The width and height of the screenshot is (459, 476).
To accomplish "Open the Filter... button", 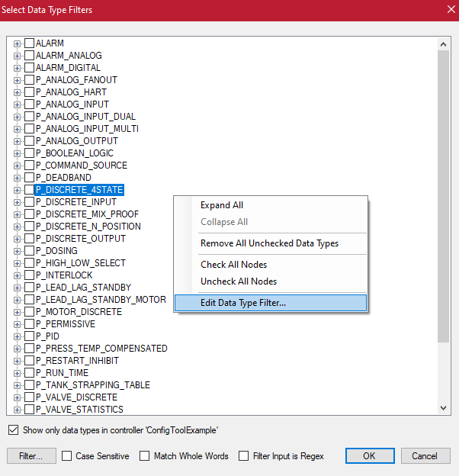I will pos(31,455).
